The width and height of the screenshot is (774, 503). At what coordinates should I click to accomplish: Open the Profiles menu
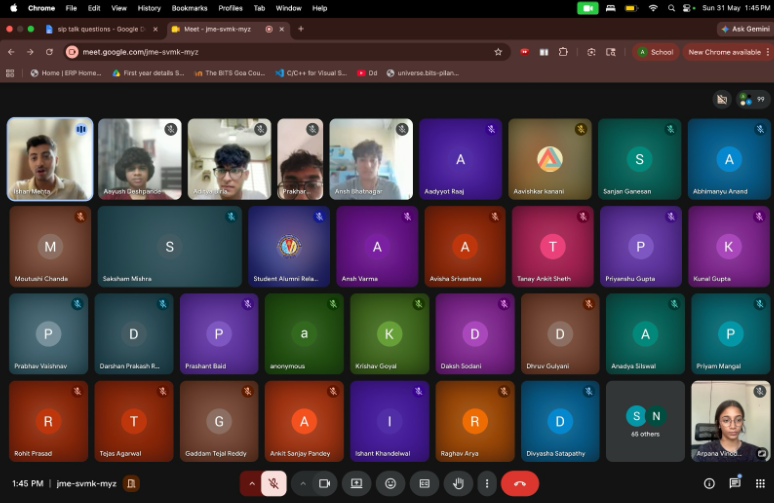[231, 8]
